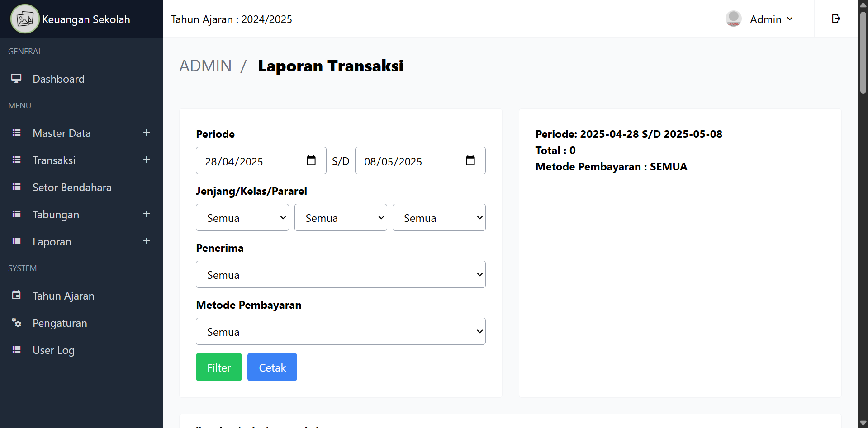Go to User Log page
The image size is (868, 428).
coord(53,350)
